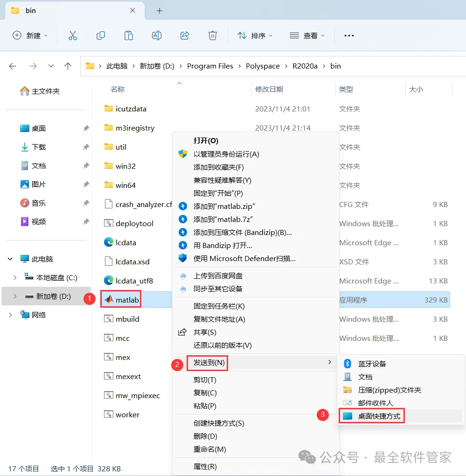466x476 pixels.
Task: Click the 主文件夹 home icon
Action: point(24,91)
